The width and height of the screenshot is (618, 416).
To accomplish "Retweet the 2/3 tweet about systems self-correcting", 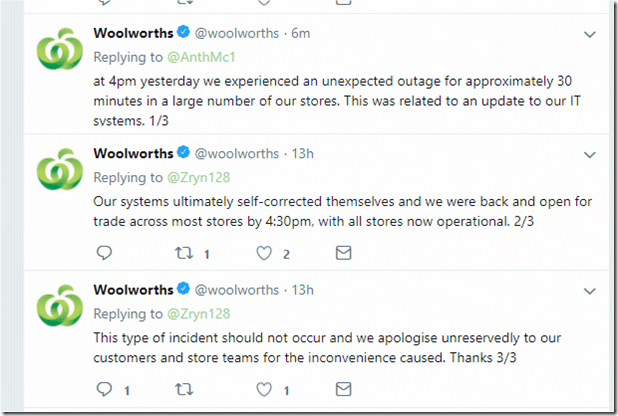I will pos(184,254).
